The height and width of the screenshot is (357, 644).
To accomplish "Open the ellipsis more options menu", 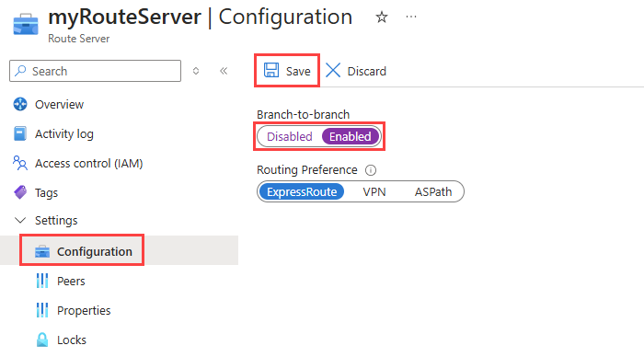I will 411,17.
